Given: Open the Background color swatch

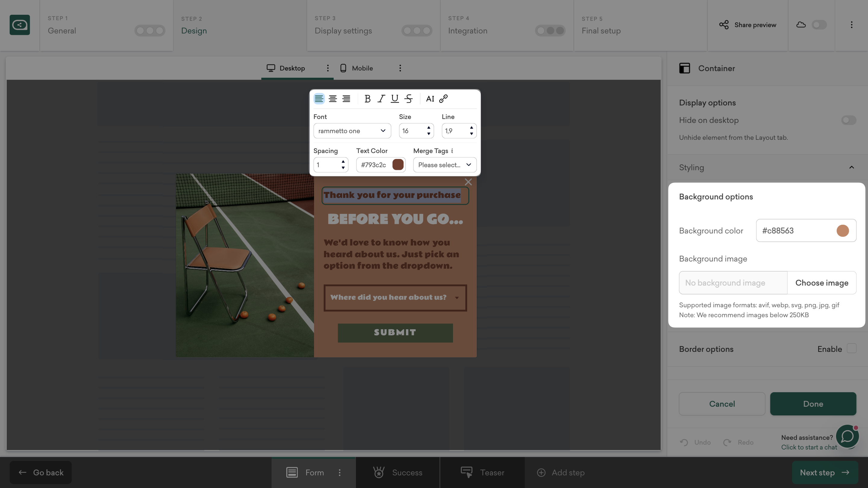Looking at the screenshot, I should (x=842, y=231).
